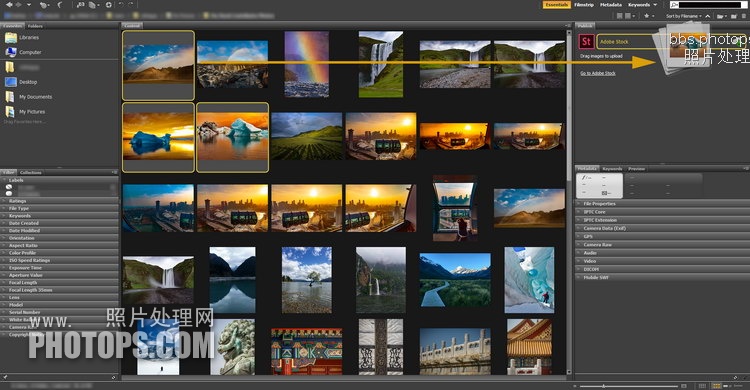Screen dimensions: 750x390
Task: Open Keywords tab beside Metadata panel
Action: coord(612,169)
